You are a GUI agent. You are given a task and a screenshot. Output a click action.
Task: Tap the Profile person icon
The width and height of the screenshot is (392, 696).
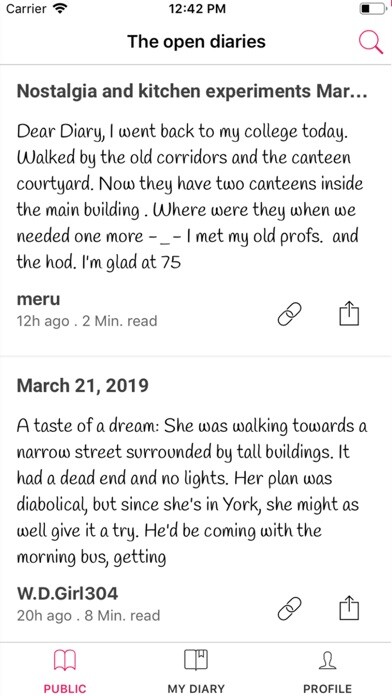(327, 660)
